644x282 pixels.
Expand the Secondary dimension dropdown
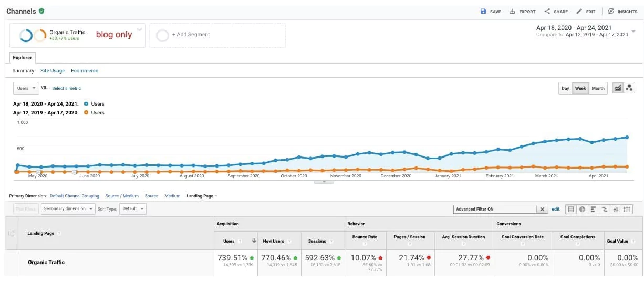68,208
